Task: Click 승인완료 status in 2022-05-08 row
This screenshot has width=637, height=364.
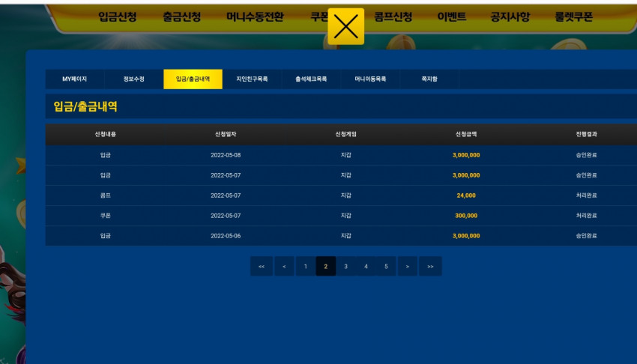Action: (586, 155)
